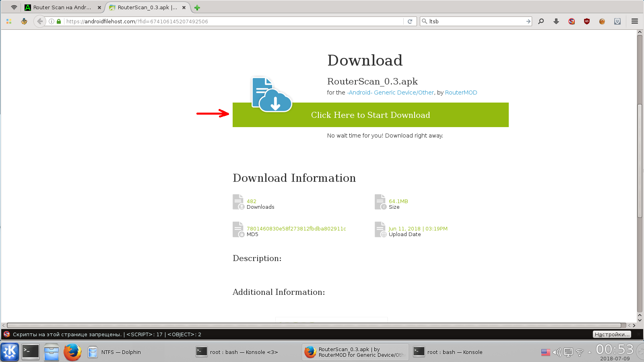This screenshot has height=362, width=644.
Task: Click the volume icon in system tray
Action: (557, 352)
